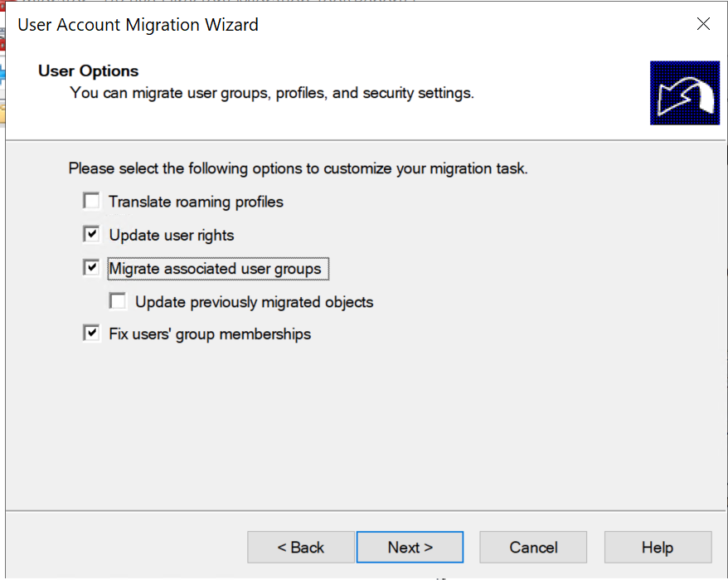Disable Fix users' group memberships checkbox
The image size is (728, 580).
point(91,334)
